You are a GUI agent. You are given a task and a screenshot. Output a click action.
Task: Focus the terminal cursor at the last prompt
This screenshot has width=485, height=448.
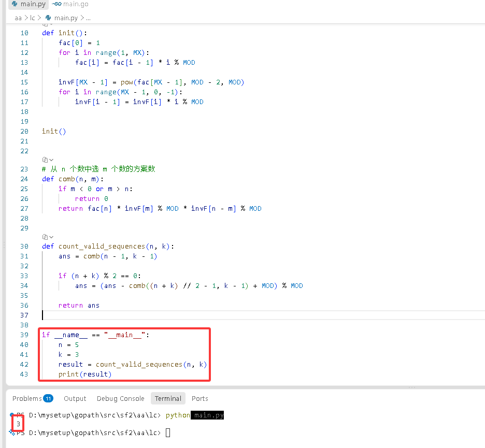pyautogui.click(x=168, y=432)
